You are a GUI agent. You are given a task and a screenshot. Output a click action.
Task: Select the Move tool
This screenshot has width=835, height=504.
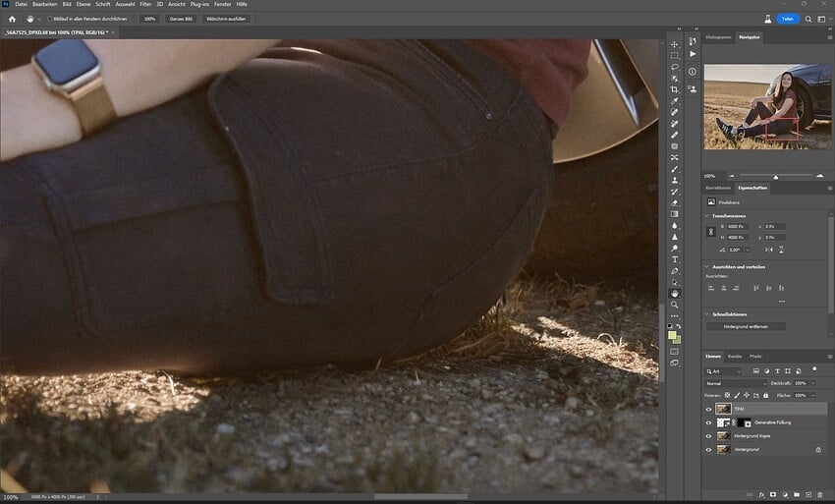[x=675, y=44]
